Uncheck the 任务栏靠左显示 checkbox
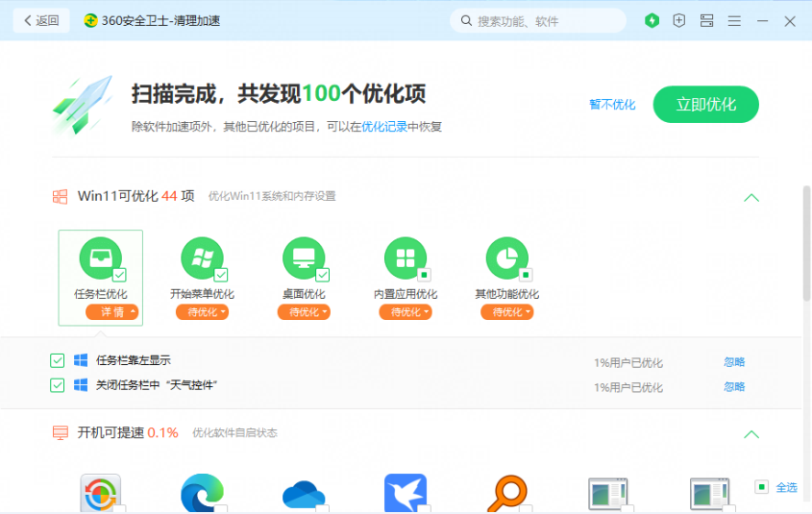The width and height of the screenshot is (812, 514). [58, 361]
